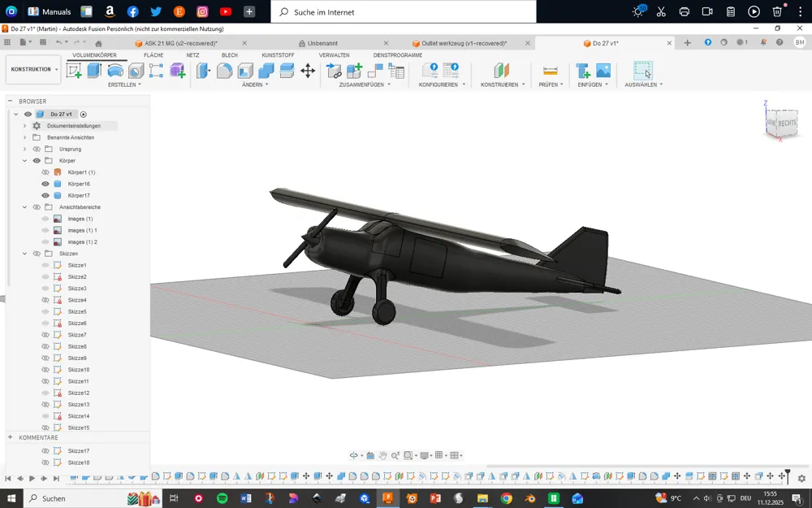Click the Select tool icon
The height and width of the screenshot is (508, 812).
pyautogui.click(x=642, y=71)
